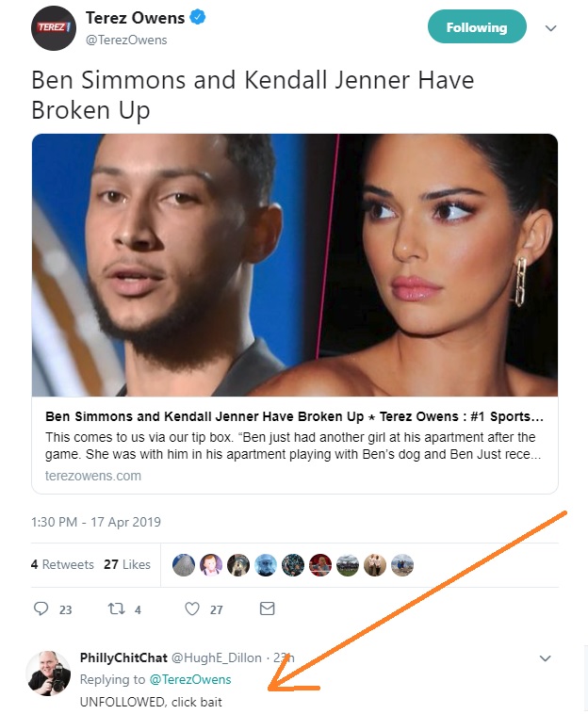Click the last liker avatar in row
588x714 pixels.
[402, 564]
